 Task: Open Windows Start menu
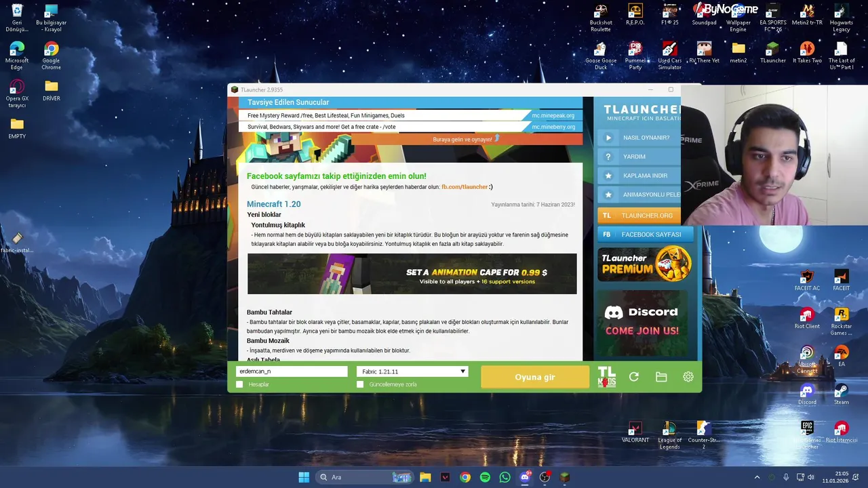[304, 477]
